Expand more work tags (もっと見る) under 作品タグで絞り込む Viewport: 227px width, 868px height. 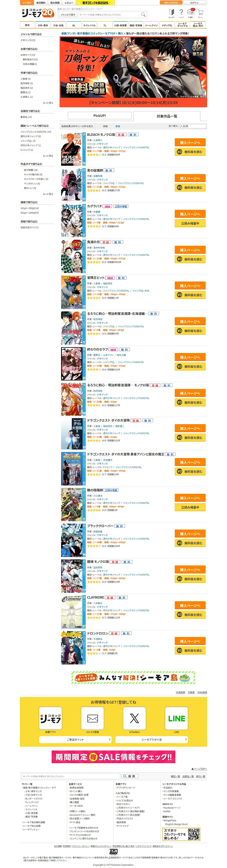point(48,194)
